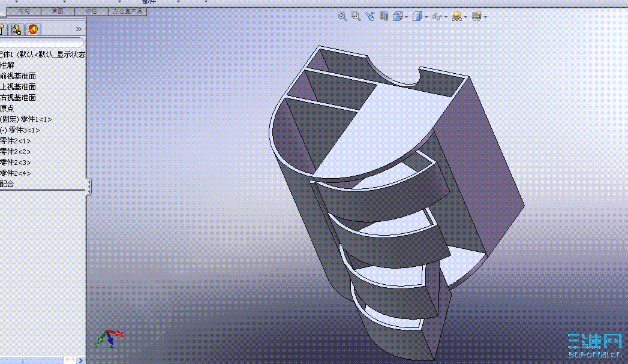
Task: Click the Apply Scene sphere icon
Action: point(456,16)
